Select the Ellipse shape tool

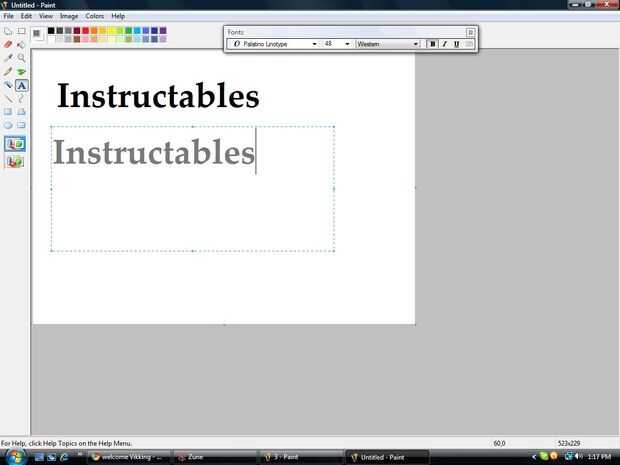point(8,125)
